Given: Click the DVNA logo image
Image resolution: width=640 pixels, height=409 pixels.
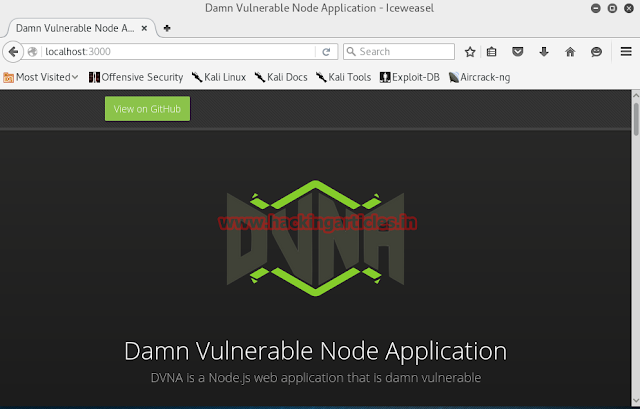Looking at the screenshot, I should (316, 238).
